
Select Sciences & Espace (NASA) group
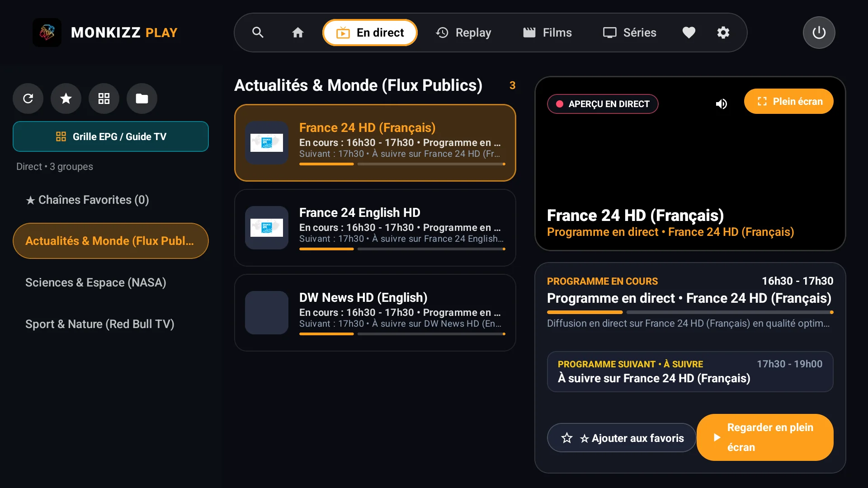coord(111,282)
